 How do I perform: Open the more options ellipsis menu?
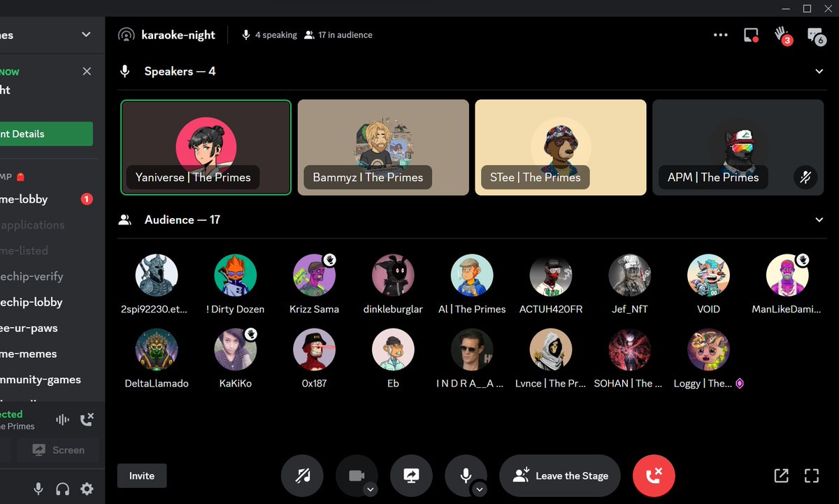pyautogui.click(x=720, y=35)
